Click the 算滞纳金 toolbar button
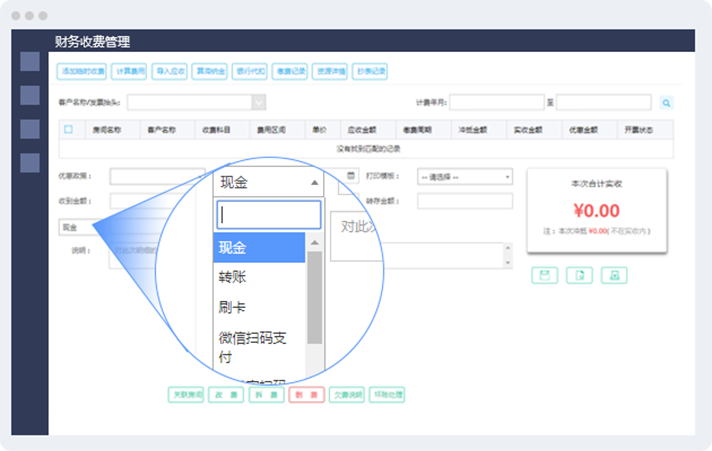Image resolution: width=712 pixels, height=451 pixels. (209, 71)
